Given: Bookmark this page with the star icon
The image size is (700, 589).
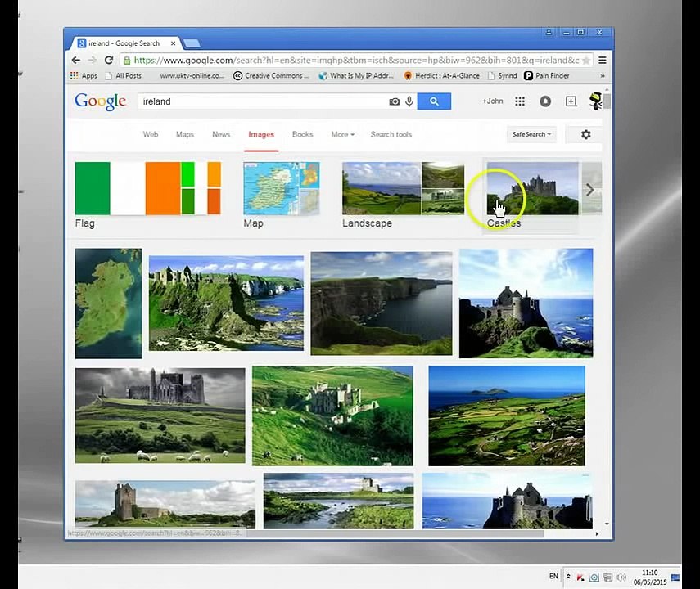Looking at the screenshot, I should 586,61.
